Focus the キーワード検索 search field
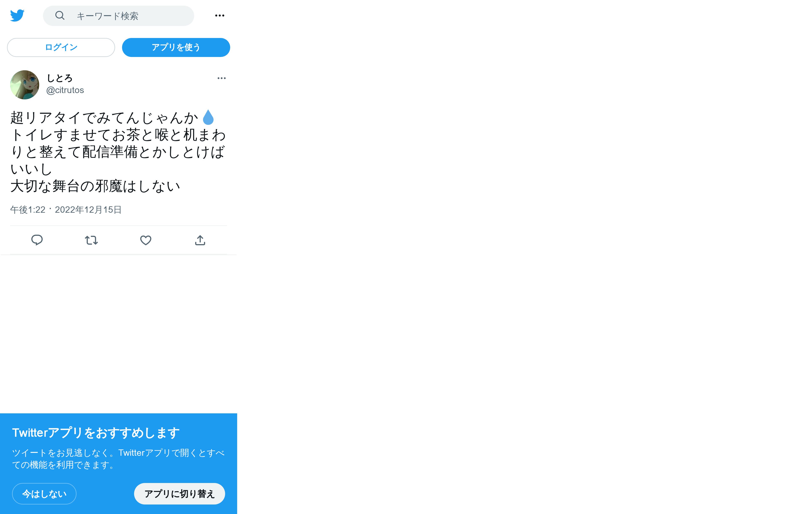 click(x=118, y=16)
